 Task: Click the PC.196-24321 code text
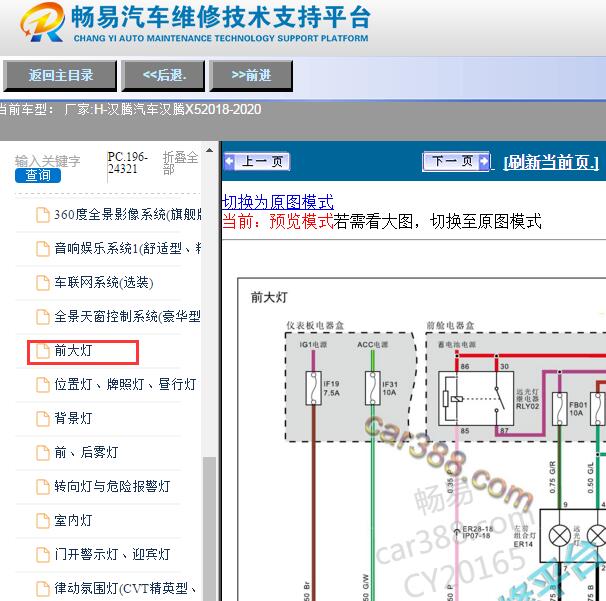[127, 163]
